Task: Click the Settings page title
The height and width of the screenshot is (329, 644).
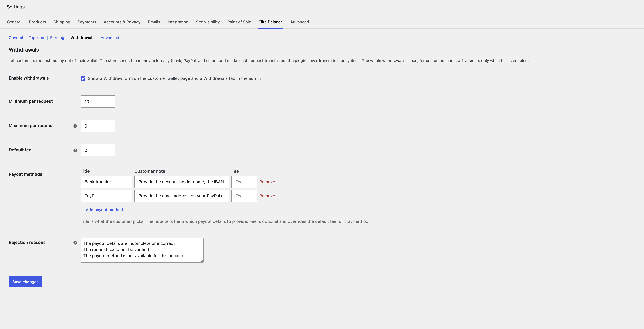Action: (16, 7)
